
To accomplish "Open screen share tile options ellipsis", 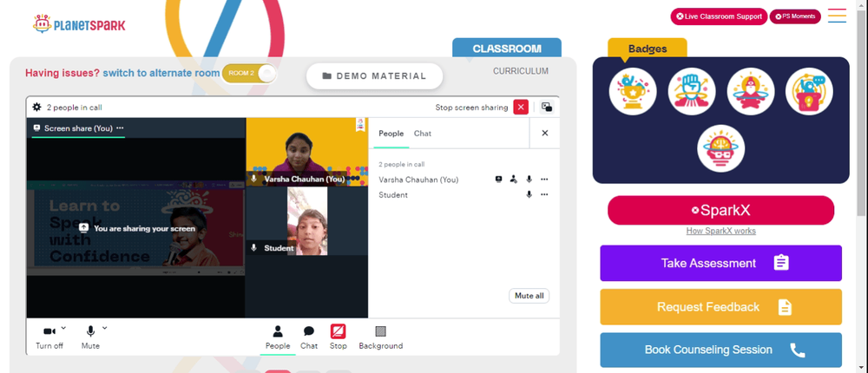I will (120, 128).
